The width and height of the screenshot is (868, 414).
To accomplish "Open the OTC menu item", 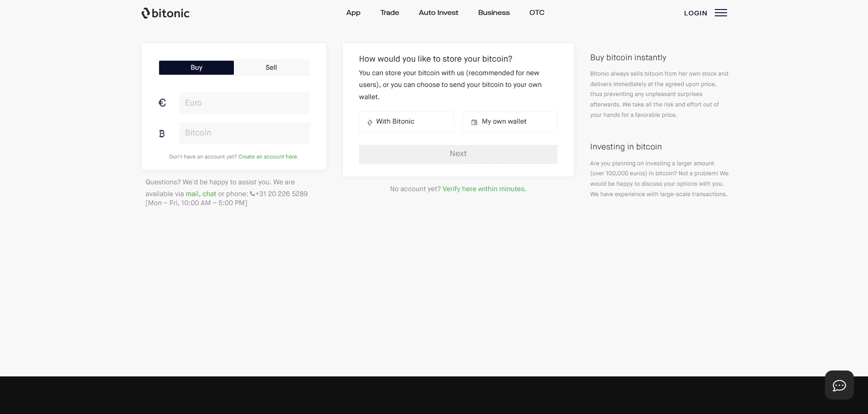I will [x=537, y=13].
